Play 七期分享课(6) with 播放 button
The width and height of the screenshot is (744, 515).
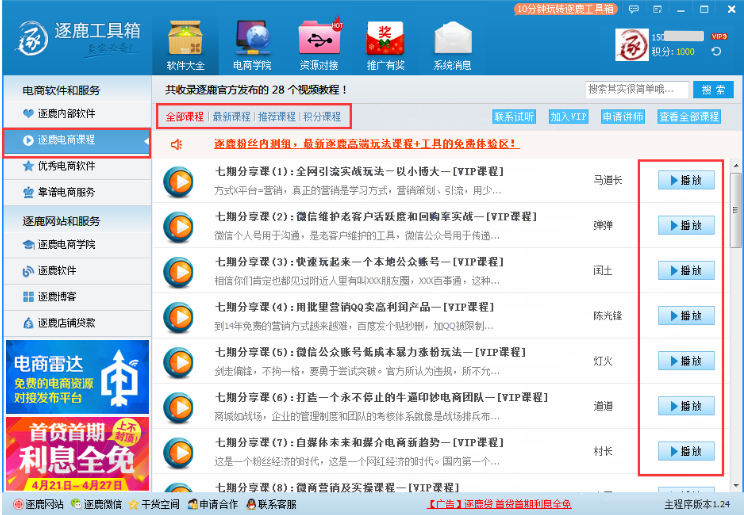[686, 406]
